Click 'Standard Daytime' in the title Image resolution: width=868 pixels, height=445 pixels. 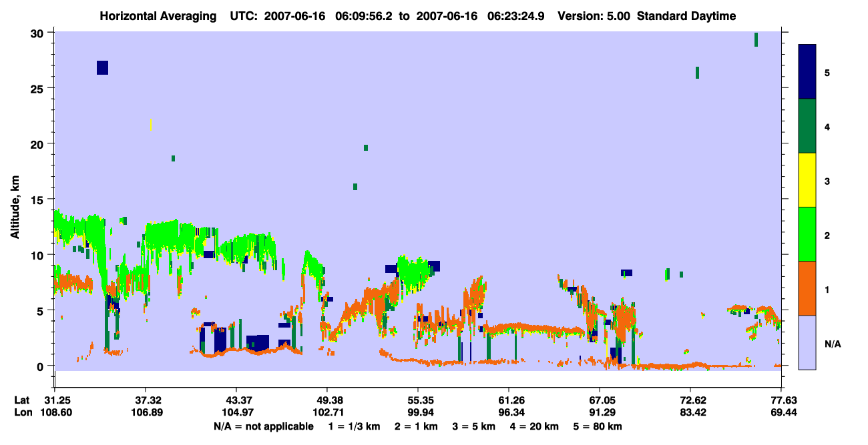[x=686, y=16]
